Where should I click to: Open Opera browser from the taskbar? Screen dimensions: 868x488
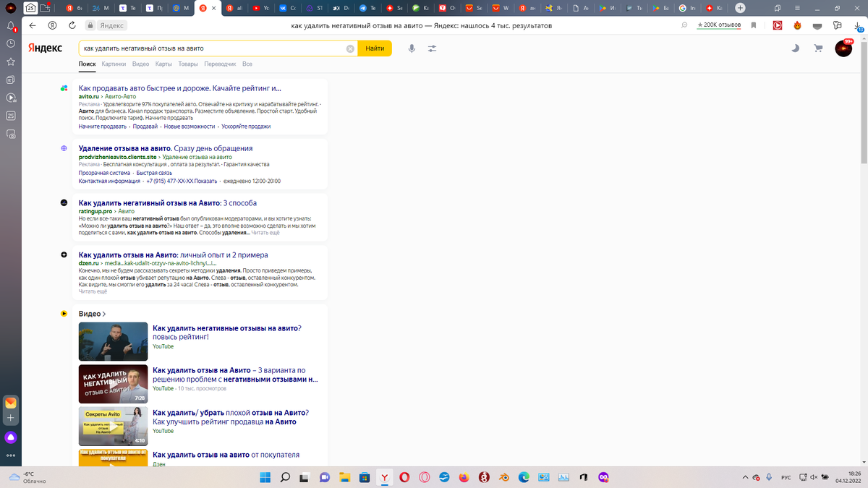tap(404, 477)
